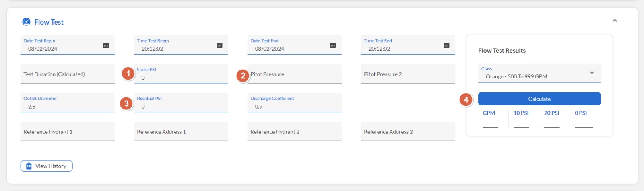The width and height of the screenshot is (644, 191).
Task: Click the Reference Hydrant 2 field
Action: coord(294,132)
